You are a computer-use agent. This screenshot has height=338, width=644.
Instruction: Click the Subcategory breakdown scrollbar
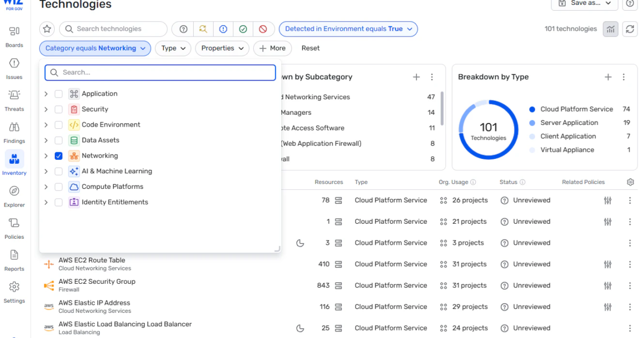442,108
